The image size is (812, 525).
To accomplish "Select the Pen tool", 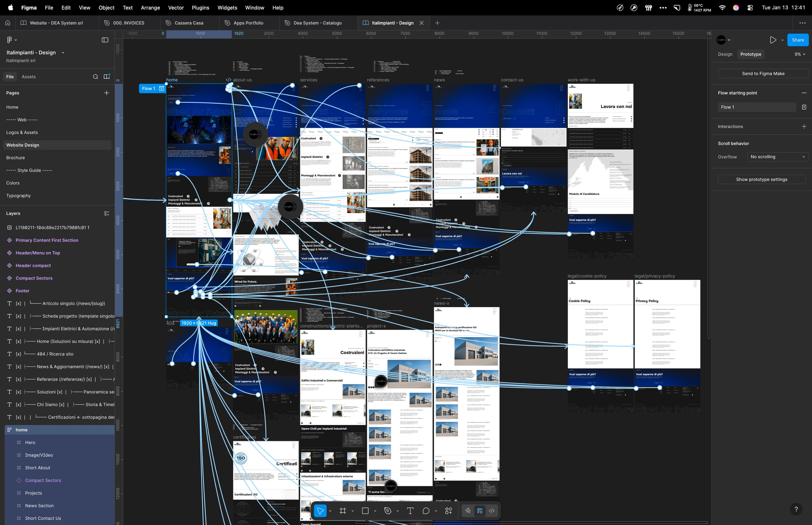I will click(x=388, y=511).
